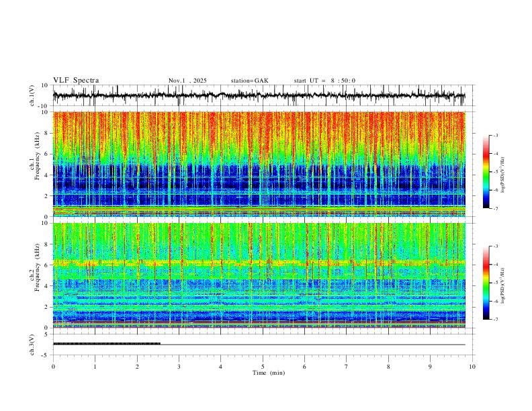Click the ch.1 spectrogram panel
The width and height of the screenshot is (532, 411).
[x=259, y=164]
